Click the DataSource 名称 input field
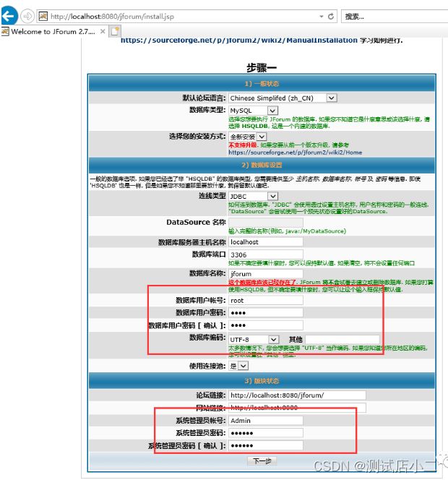Screen dimensions: 448x480 click(x=266, y=223)
